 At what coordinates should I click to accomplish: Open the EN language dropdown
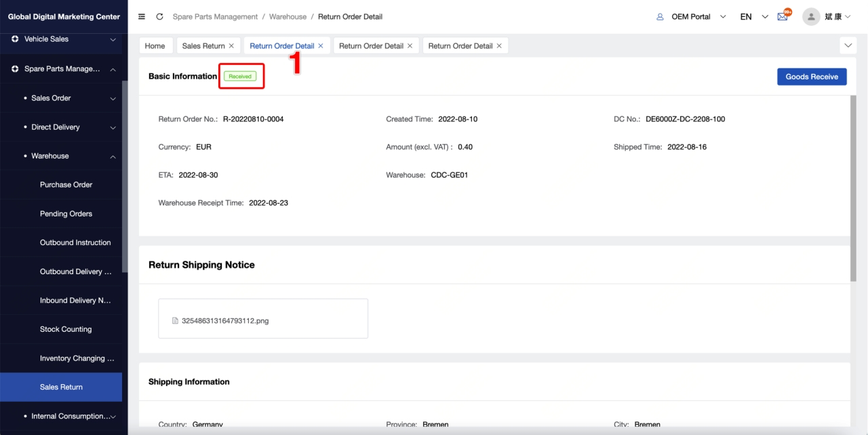coord(753,17)
